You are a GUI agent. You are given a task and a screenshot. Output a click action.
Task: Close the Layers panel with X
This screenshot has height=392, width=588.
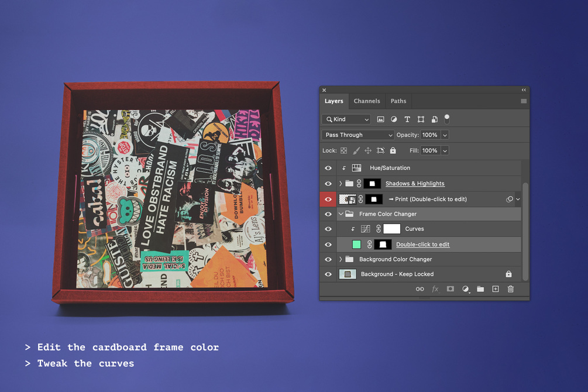click(324, 90)
